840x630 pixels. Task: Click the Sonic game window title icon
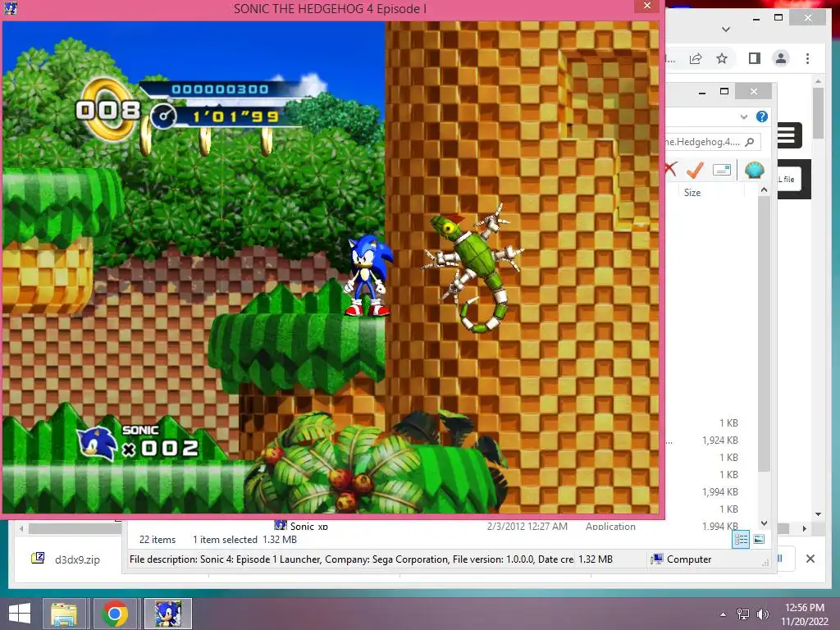(11, 8)
